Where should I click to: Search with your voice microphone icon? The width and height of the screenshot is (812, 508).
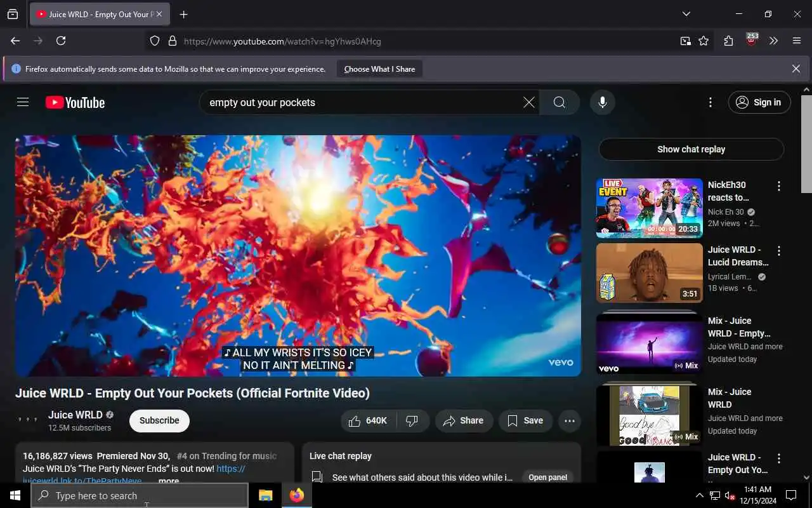[x=602, y=102]
